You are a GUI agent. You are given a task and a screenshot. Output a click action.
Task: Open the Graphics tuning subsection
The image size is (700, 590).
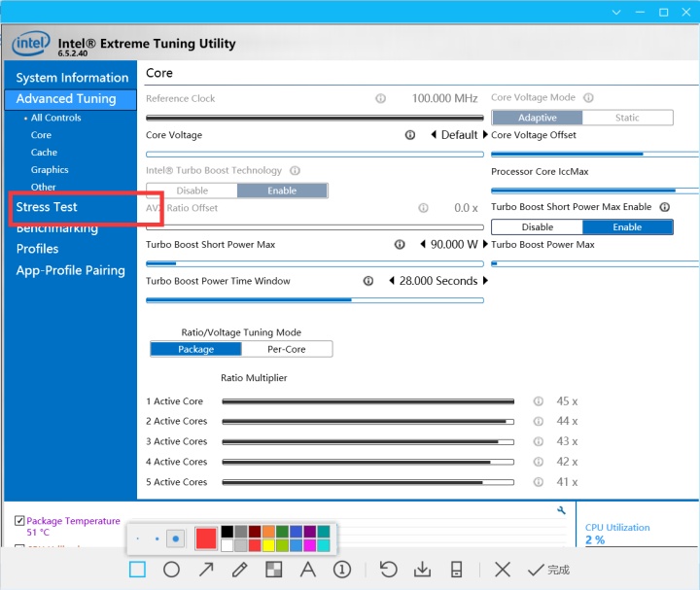pyautogui.click(x=50, y=169)
